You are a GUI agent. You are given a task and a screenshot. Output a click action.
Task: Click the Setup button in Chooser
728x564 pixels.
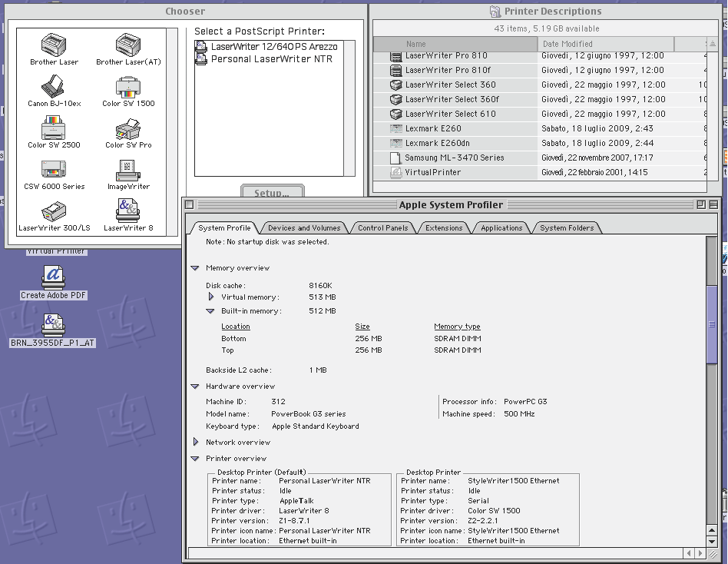273,191
